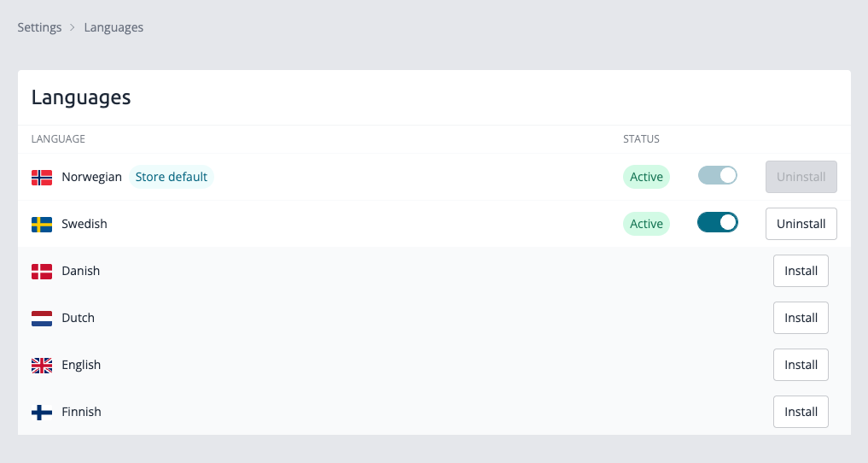Install the English language

pyautogui.click(x=801, y=365)
